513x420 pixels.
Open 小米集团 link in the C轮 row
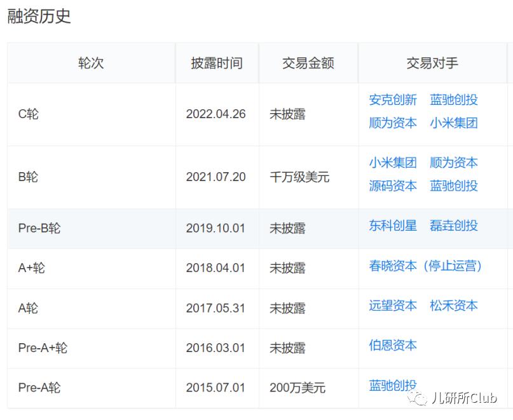[x=454, y=123]
